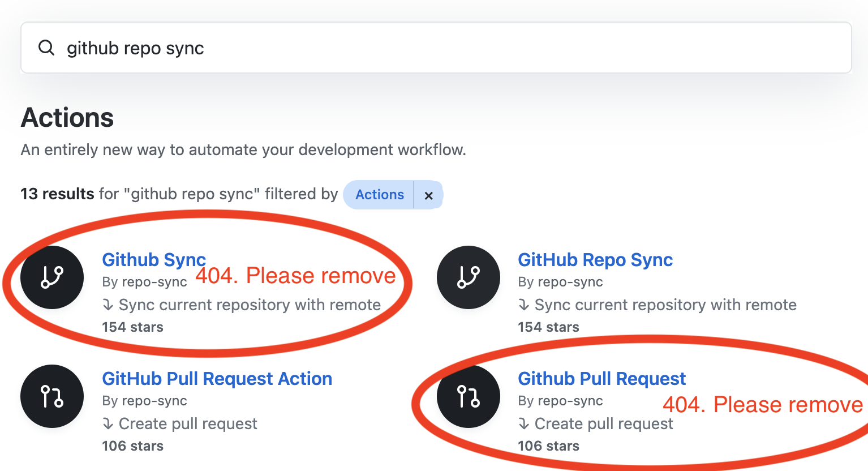The width and height of the screenshot is (868, 471).
Task: Click the Github Sync branch icon
Action: tap(52, 277)
